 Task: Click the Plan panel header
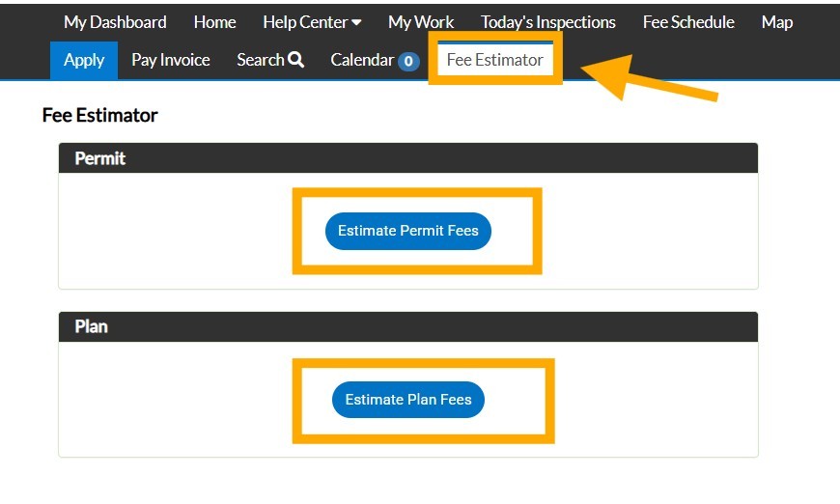408,326
